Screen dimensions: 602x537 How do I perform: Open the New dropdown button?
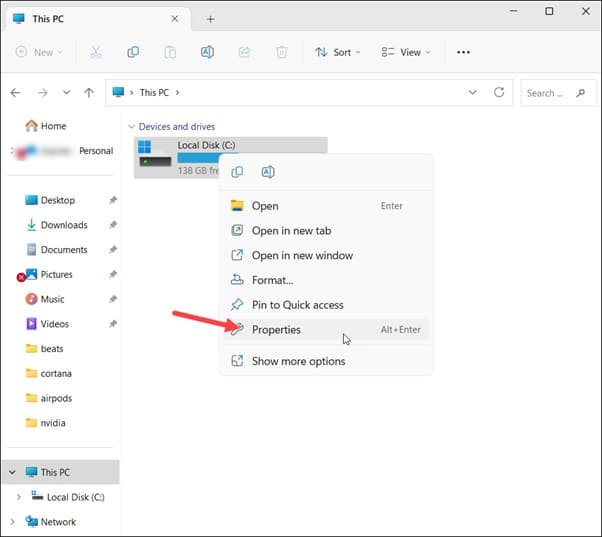(x=39, y=52)
